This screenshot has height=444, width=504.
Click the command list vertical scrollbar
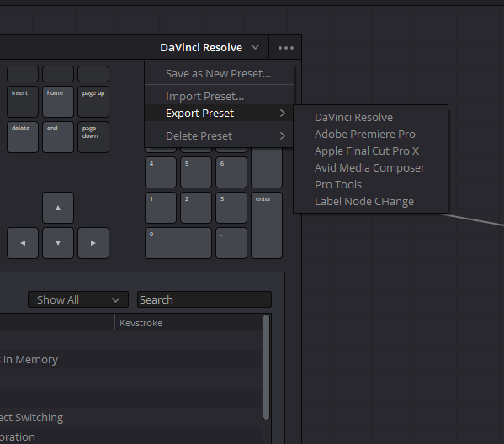click(266, 367)
